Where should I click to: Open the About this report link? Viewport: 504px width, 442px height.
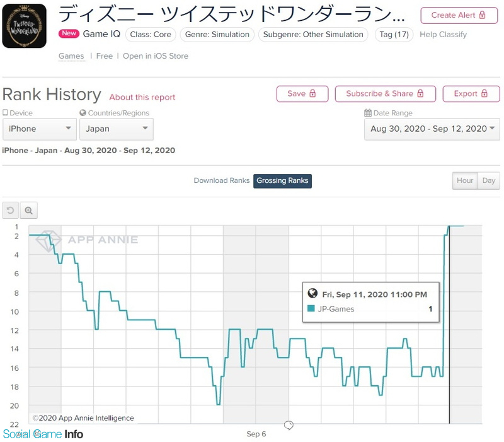click(142, 97)
